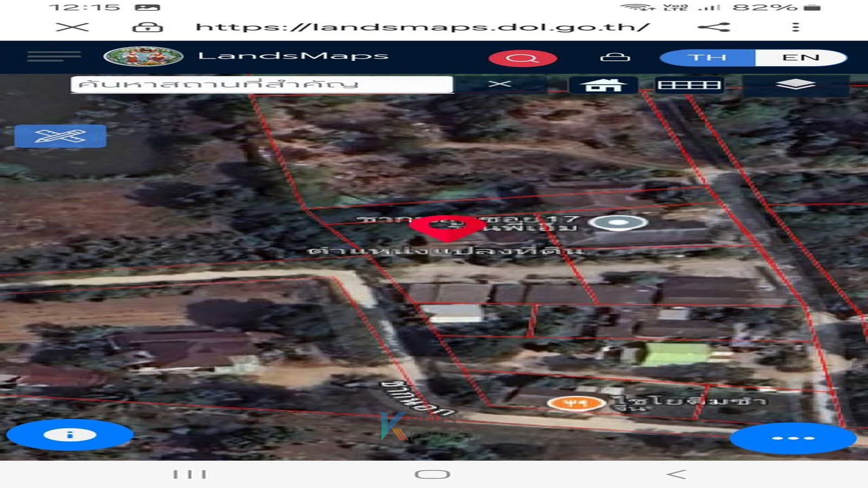Click the orange restaurant marker
868x488 pixels.
pos(576,403)
